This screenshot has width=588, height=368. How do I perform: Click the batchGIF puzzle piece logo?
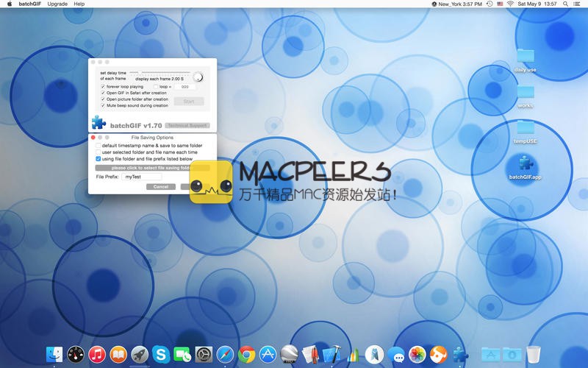point(98,123)
